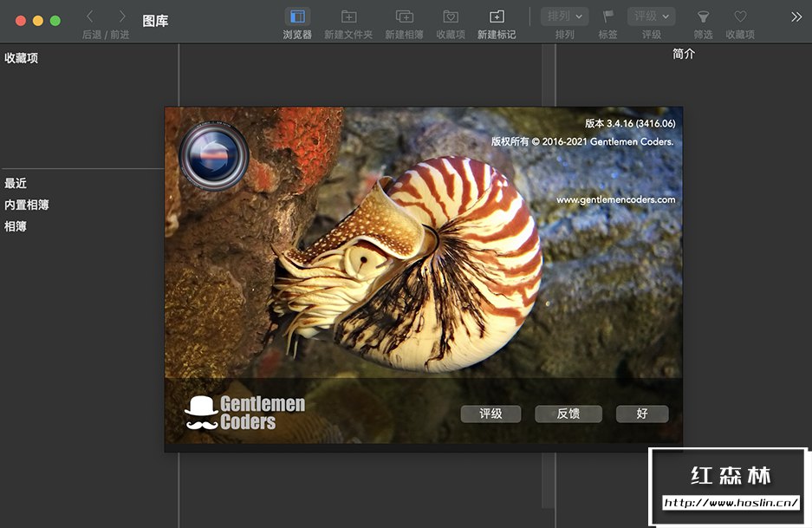Viewport: 812px width, 528px height.
Task: Go forward with the right arrow
Action: [x=122, y=16]
